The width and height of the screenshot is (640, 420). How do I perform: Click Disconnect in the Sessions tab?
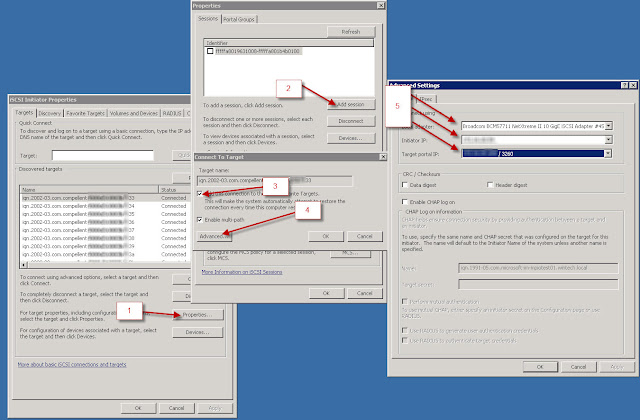[351, 121]
